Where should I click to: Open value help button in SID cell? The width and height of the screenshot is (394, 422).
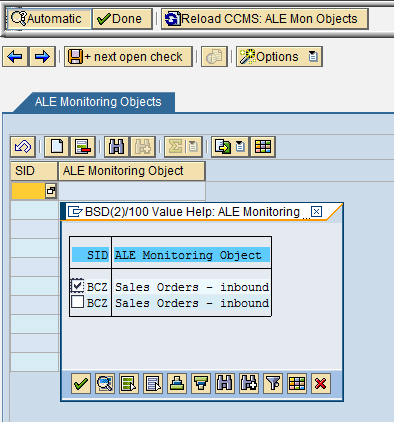51,191
